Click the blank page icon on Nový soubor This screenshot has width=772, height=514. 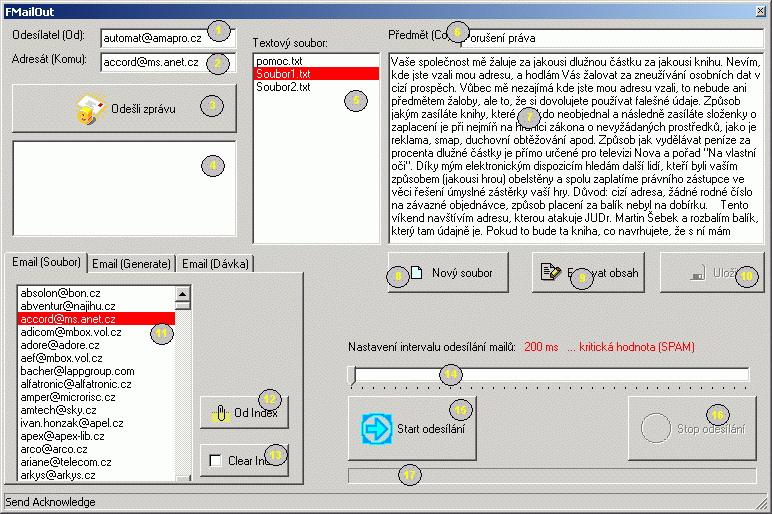click(417, 273)
